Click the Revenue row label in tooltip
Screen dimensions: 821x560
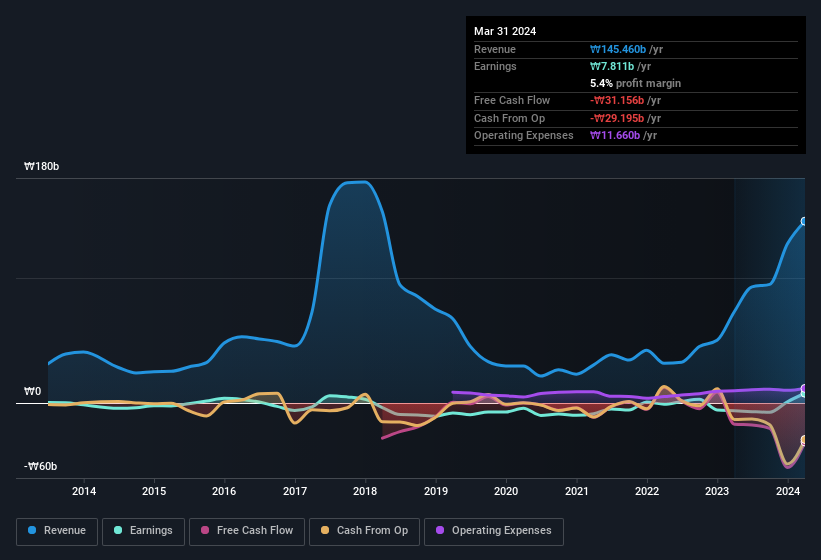pos(495,49)
